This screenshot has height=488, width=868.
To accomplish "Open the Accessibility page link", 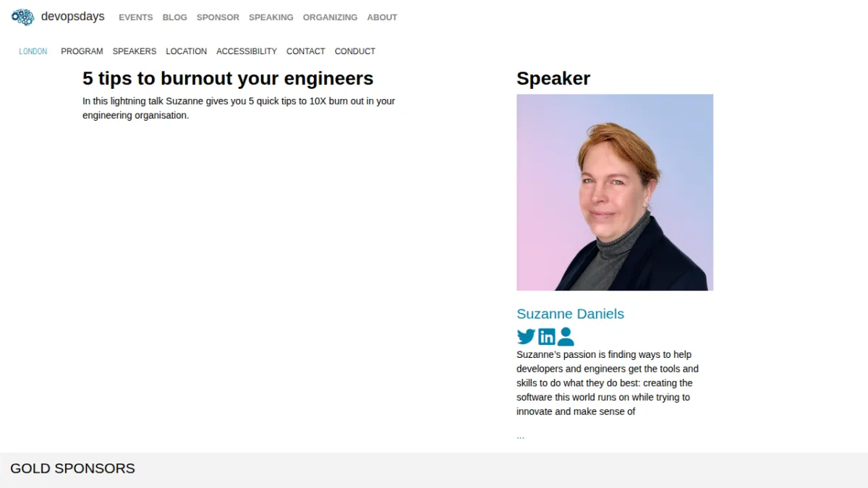I will click(x=247, y=51).
